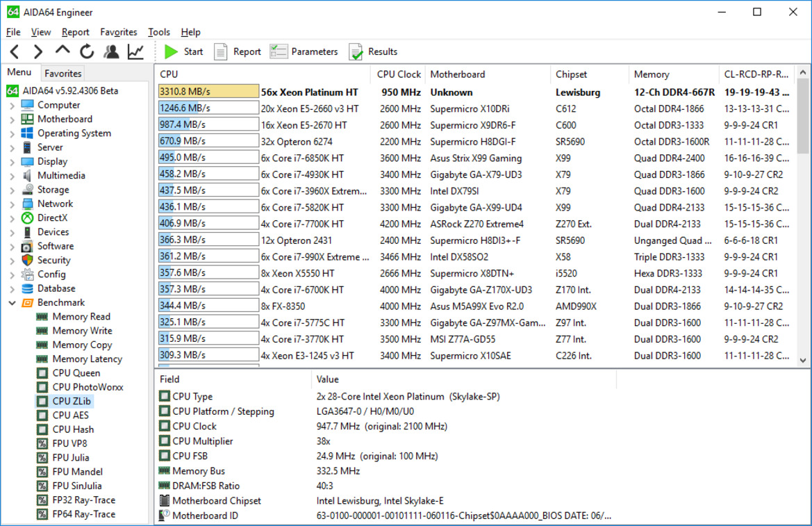Expand the Motherboard tree node

pyautogui.click(x=13, y=120)
